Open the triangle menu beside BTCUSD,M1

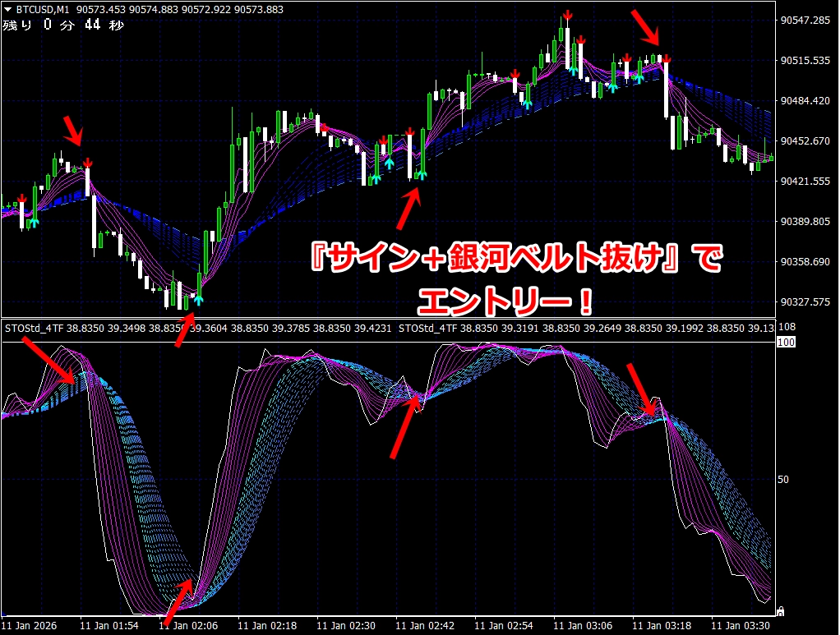[x=7, y=10]
